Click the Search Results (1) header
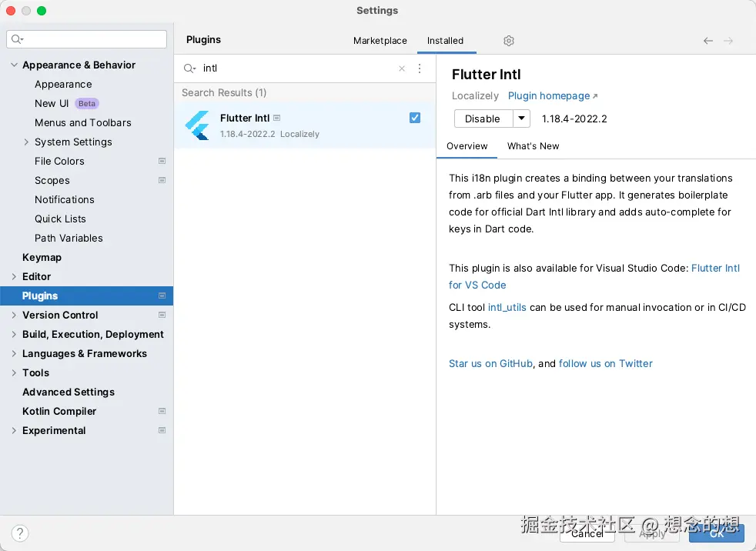This screenshot has width=756, height=551. coord(224,92)
